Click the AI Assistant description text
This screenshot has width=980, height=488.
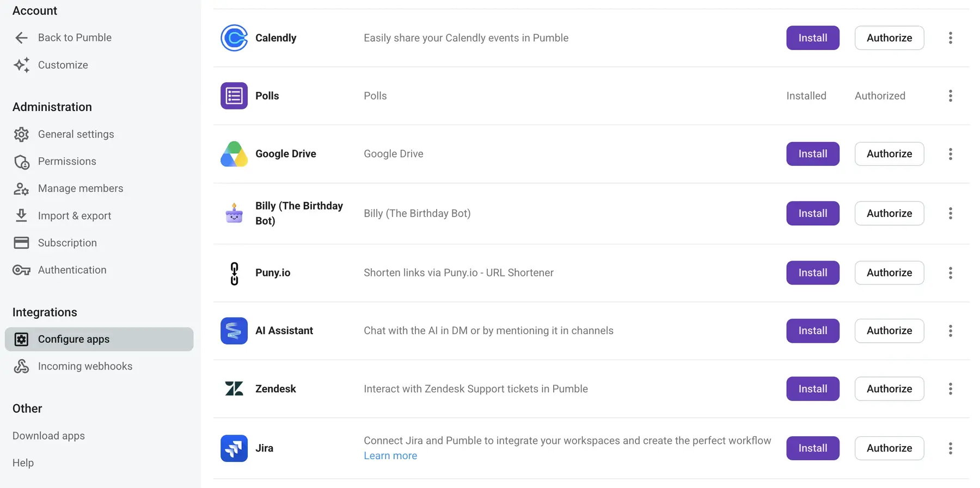pos(488,331)
